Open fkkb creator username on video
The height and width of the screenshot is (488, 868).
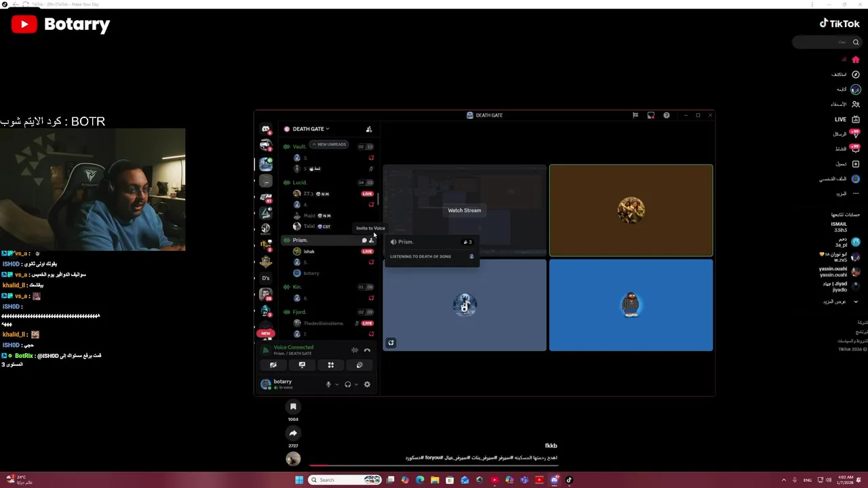tap(551, 446)
